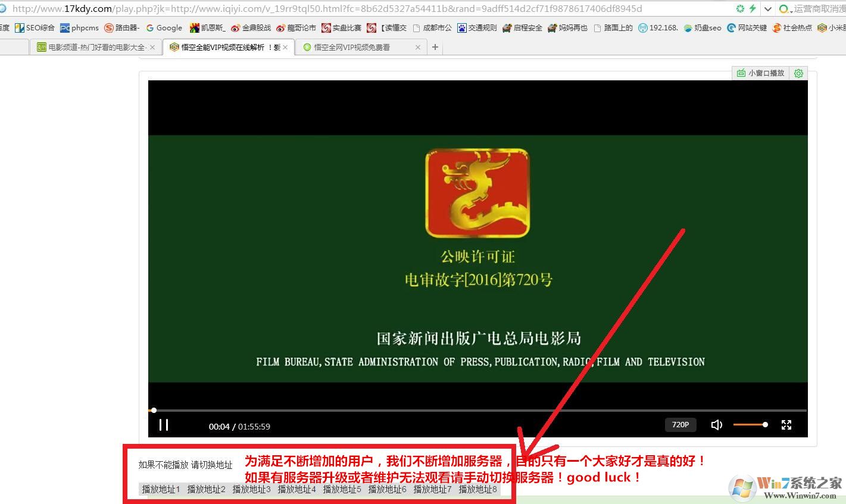Image resolution: width=846 pixels, height=504 pixels.
Task: Open the player settings gear icon
Action: tap(798, 73)
